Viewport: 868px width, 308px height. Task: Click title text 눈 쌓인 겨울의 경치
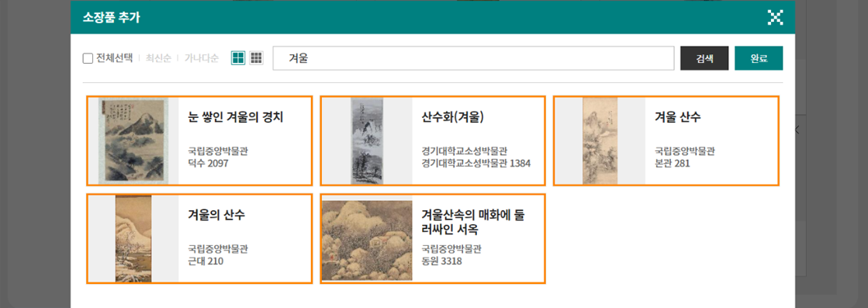[x=236, y=117]
